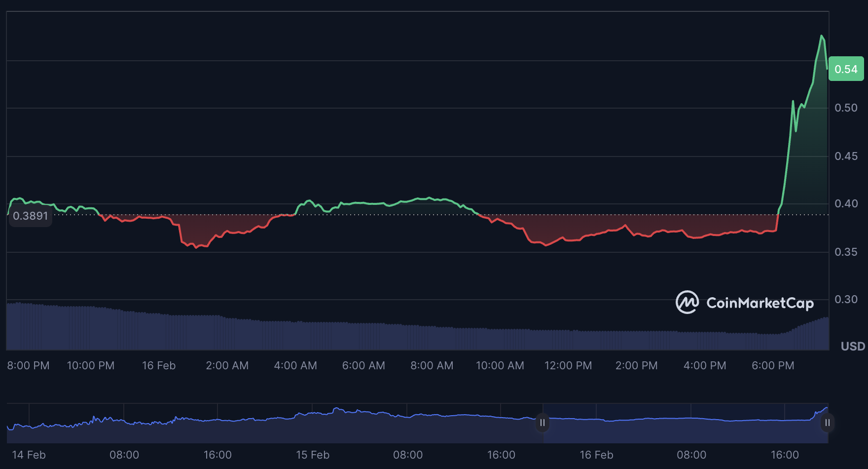Select the 12:00 PM time axis label
This screenshot has width=868, height=469.
tap(568, 365)
